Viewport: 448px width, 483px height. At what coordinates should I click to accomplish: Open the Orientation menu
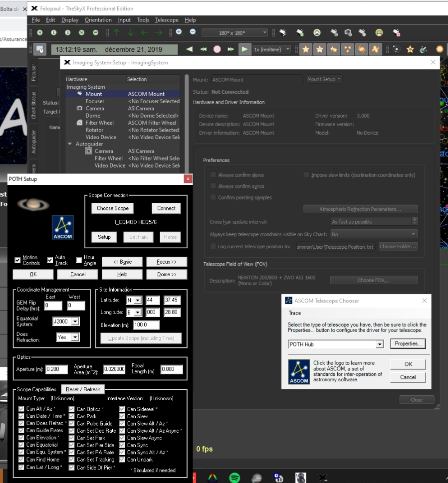tap(98, 20)
